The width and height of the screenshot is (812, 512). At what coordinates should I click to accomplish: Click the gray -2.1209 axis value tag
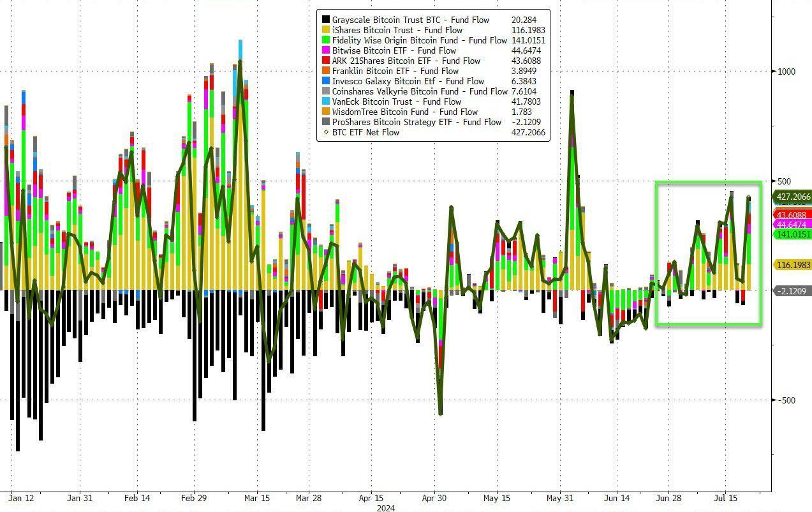[794, 291]
